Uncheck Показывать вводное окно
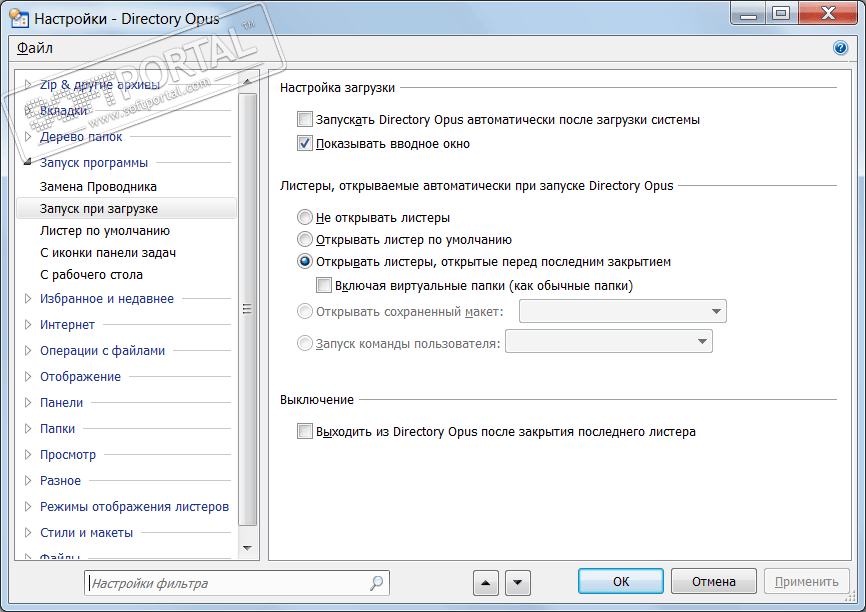This screenshot has height=612, width=866. click(x=304, y=144)
